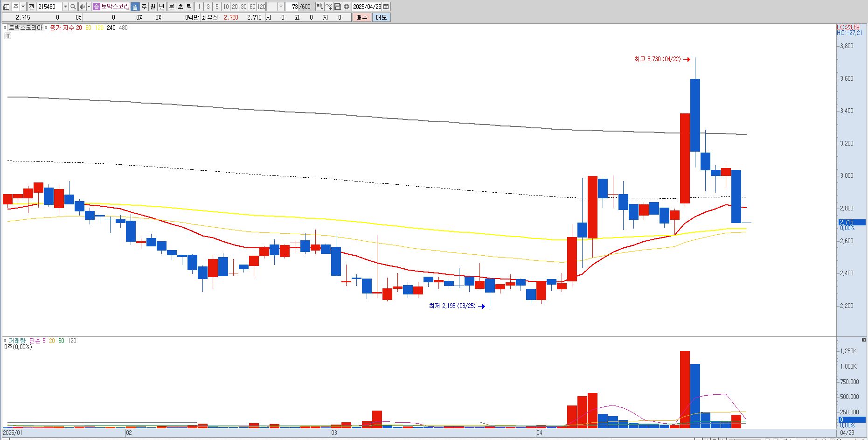Image resolution: width=868 pixels, height=440 pixels.
Task: Open the interval combo box dropdown after 120
Action: 281,7
